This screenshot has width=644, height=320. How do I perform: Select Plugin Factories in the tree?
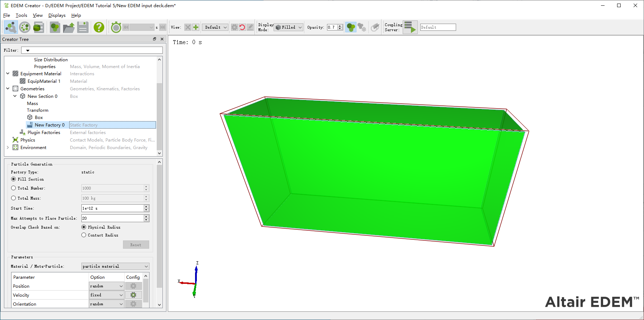(x=44, y=133)
